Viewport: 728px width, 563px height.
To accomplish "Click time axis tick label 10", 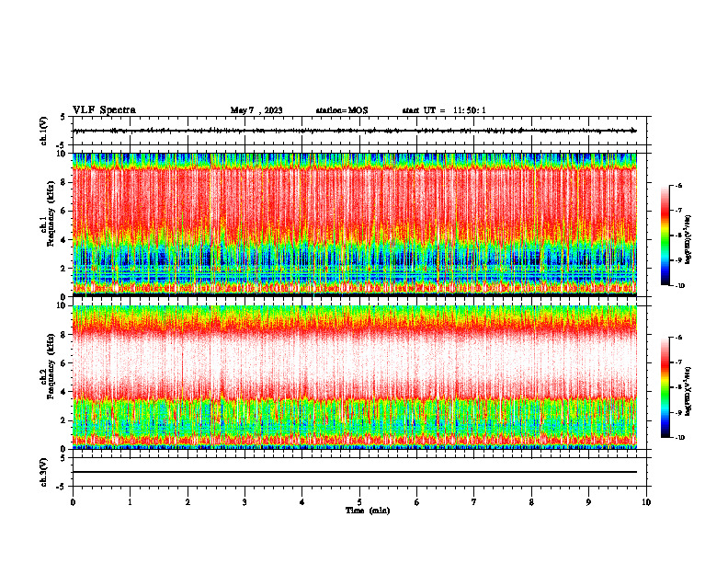I will pos(646,502).
